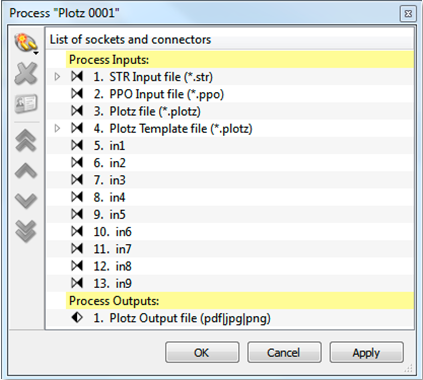The height and width of the screenshot is (380, 423).
Task: Expand the Plotz Template file row
Action: tap(57, 128)
